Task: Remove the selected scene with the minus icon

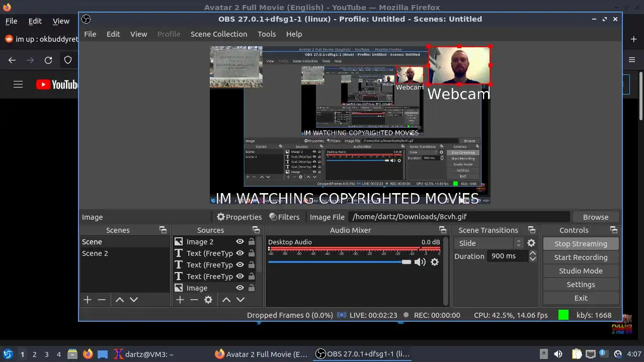Action: (x=102, y=300)
